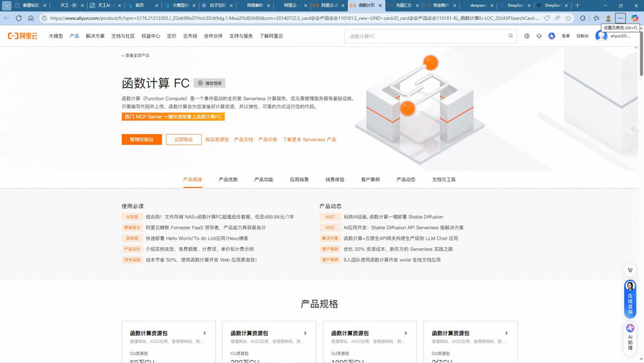Play the 播放视频 product video
The height and width of the screenshot is (363, 644).
[x=209, y=83]
